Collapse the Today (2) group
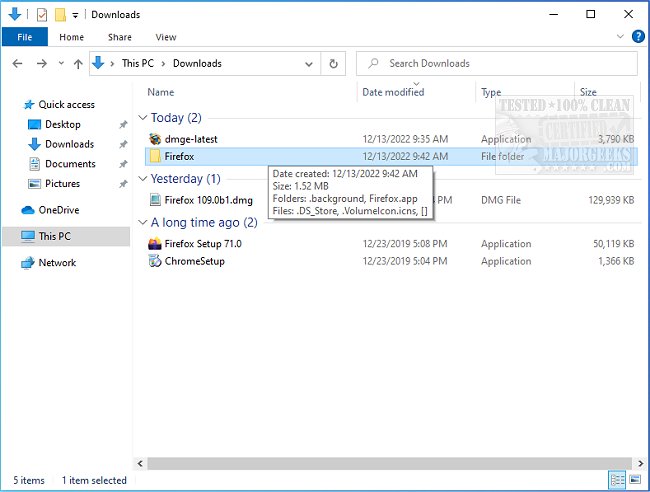This screenshot has height=492, width=650. click(143, 118)
